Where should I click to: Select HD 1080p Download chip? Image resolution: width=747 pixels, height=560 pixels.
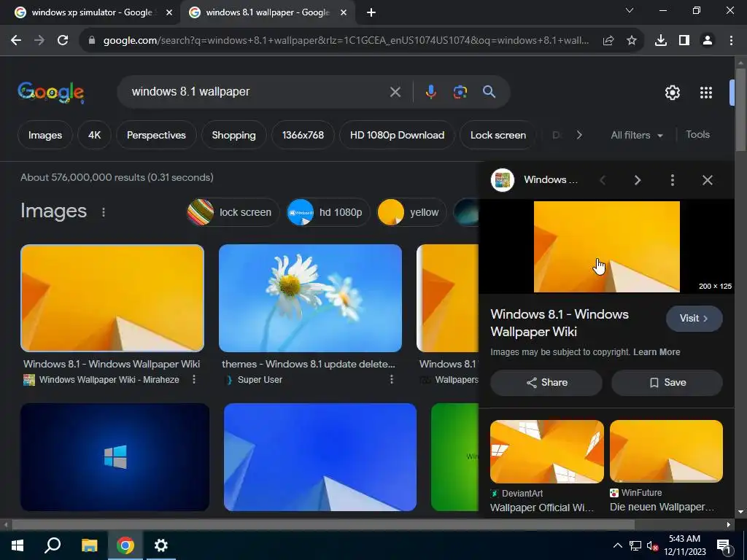pos(397,135)
